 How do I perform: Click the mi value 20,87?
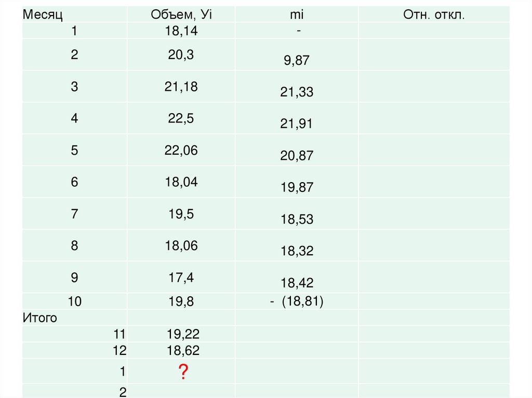pos(297,156)
